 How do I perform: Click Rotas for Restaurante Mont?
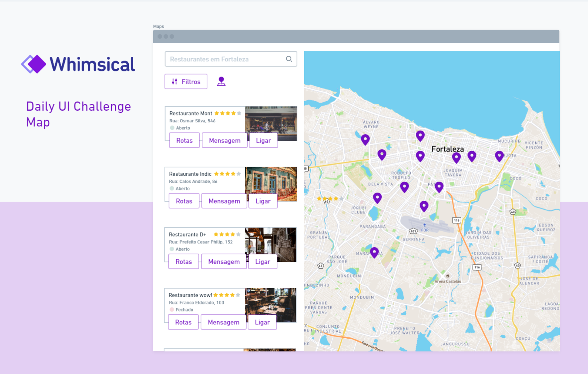[x=184, y=140]
